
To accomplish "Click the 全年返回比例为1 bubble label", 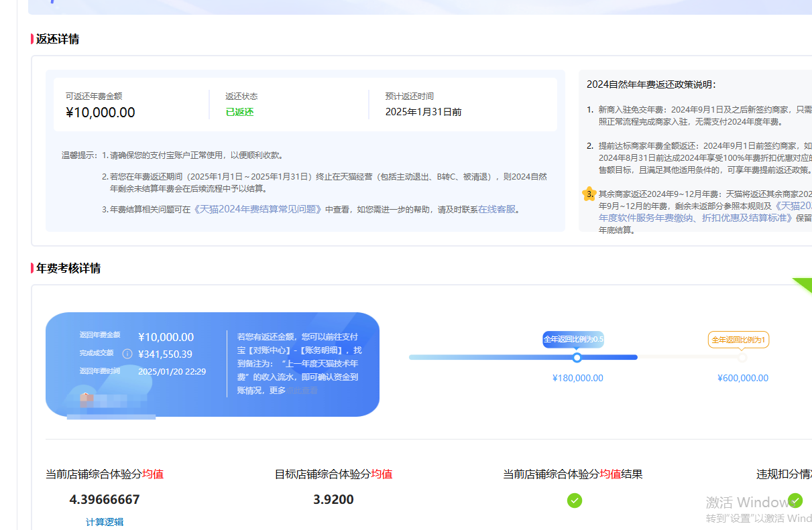I will tap(738, 340).
